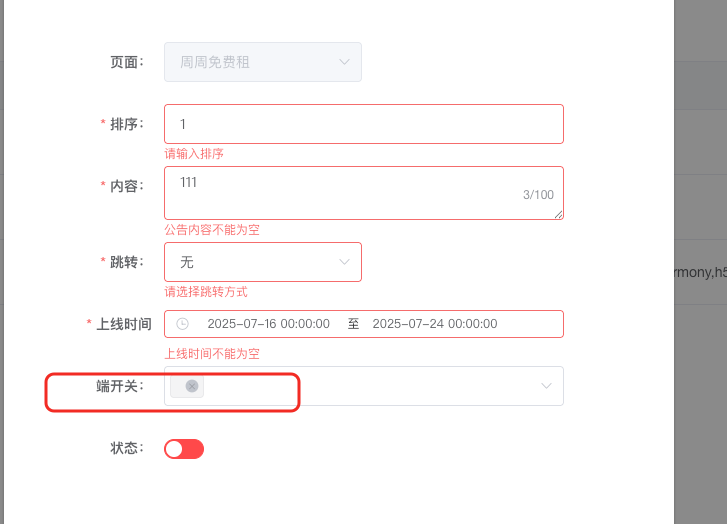Viewport: 727px width, 524px height.
Task: Click into the 内容 textarea with 111
Action: (x=364, y=193)
